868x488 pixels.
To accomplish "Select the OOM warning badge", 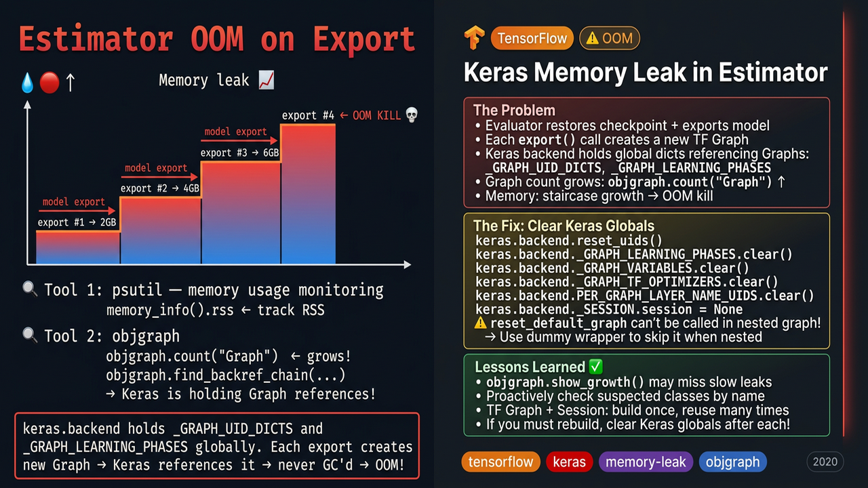I will click(x=610, y=39).
